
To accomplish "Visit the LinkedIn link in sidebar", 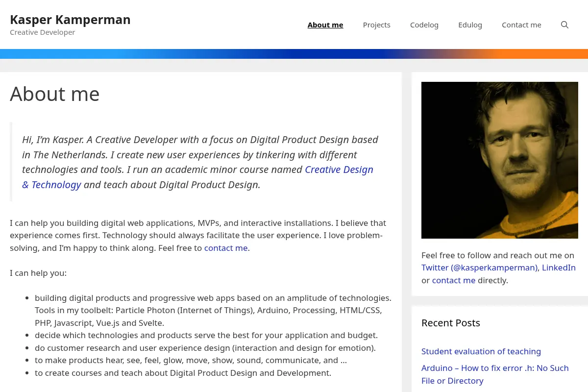I will (x=559, y=268).
